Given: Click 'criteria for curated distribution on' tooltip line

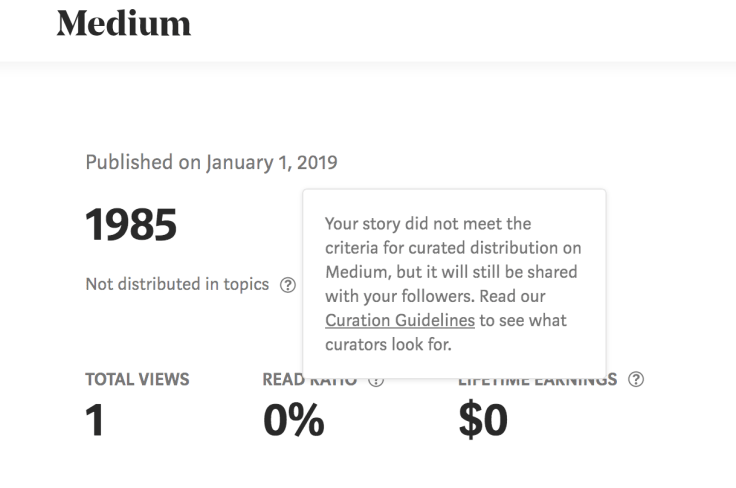Looking at the screenshot, I should pyautogui.click(x=453, y=247).
